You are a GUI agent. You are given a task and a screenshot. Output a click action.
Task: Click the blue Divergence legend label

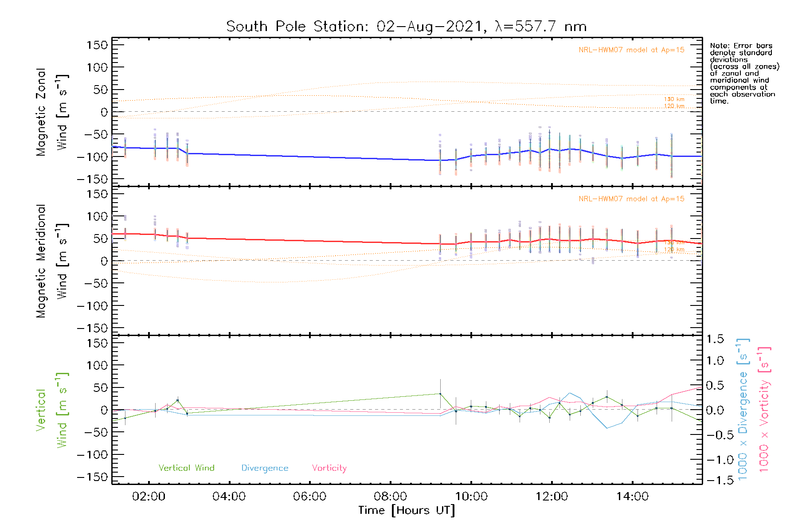coord(265,468)
